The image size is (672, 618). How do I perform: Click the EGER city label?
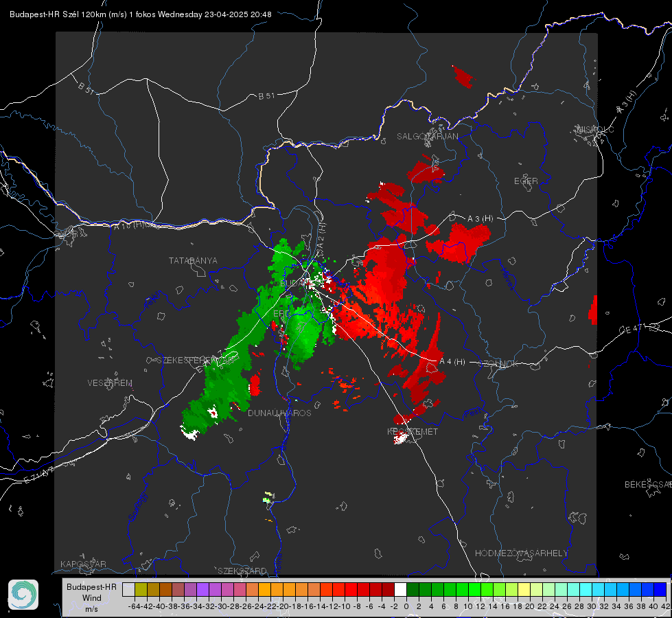[x=526, y=181]
